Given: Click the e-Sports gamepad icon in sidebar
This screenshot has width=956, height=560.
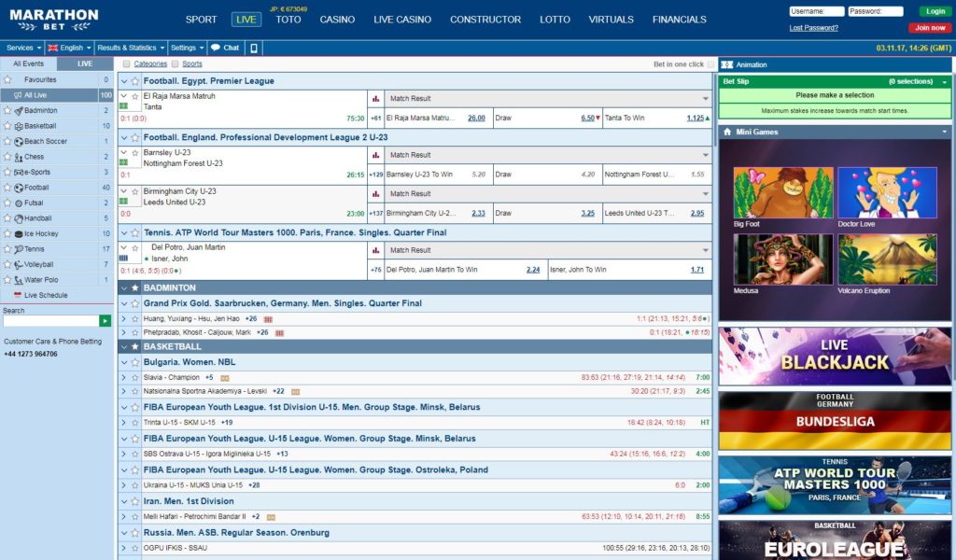Looking at the screenshot, I should coord(19,173).
